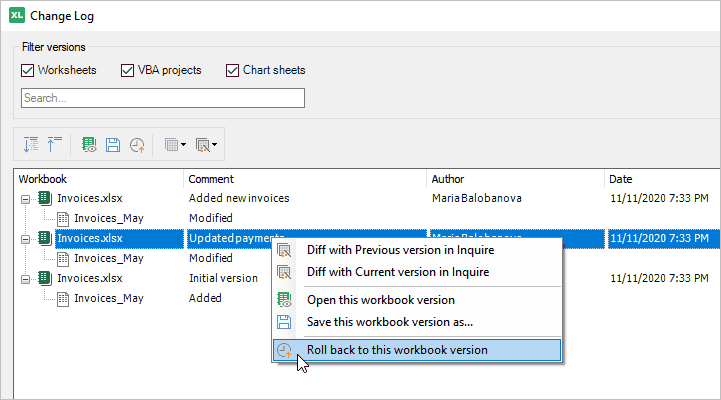Image resolution: width=721 pixels, height=400 pixels.
Task: Click the save version toolbar icon
Action: [113, 145]
